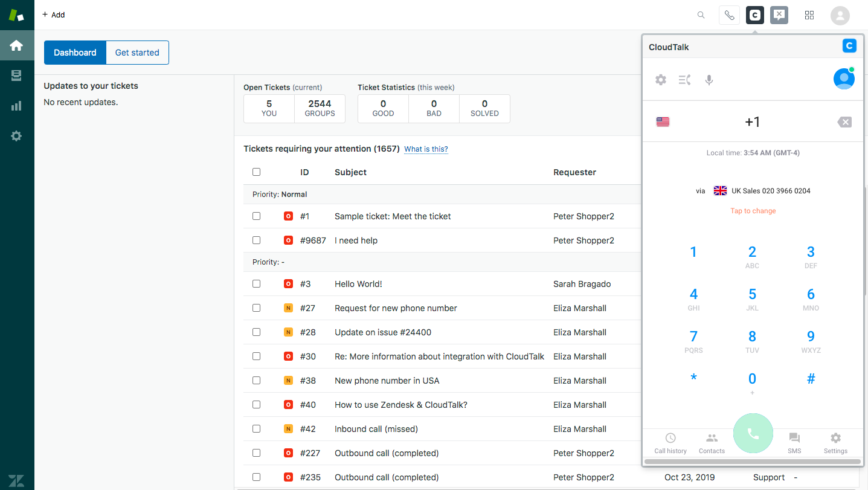
Task: Click Tap to change outbound number
Action: pos(753,210)
